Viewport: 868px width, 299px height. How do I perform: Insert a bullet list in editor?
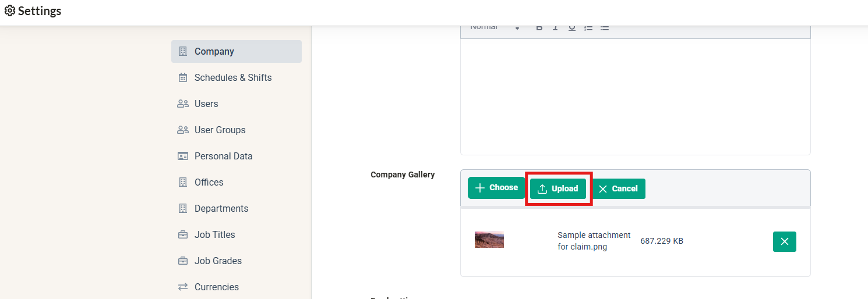[x=605, y=27]
